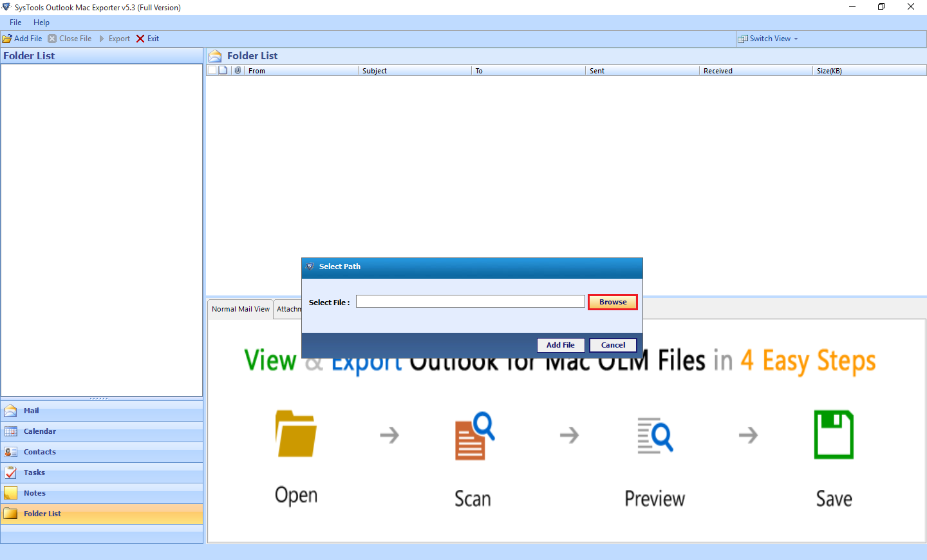Click the red Exit X icon

tap(140, 39)
